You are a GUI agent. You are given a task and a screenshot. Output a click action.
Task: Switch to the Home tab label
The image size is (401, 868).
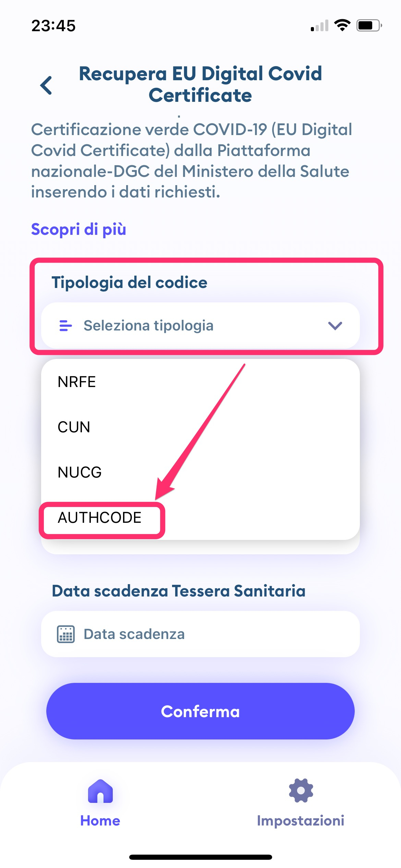point(100,821)
